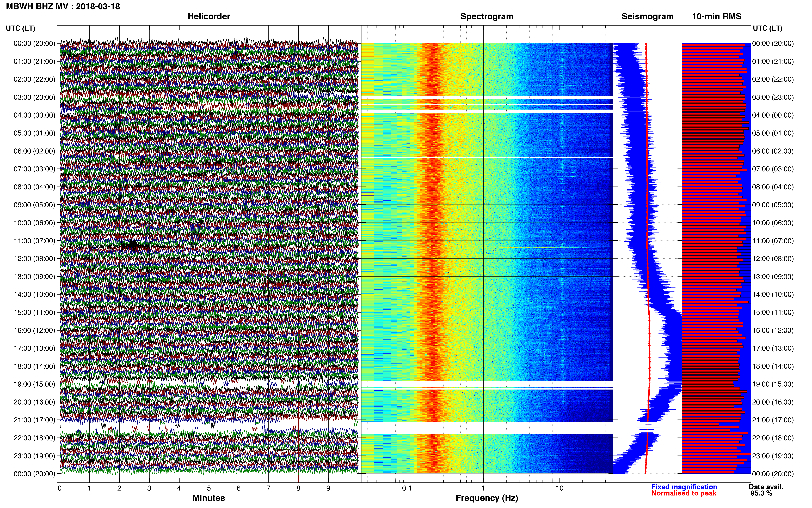This screenshot has height=508, width=812.
Task: Click the '95.3 %' data availability value
Action: [761, 493]
